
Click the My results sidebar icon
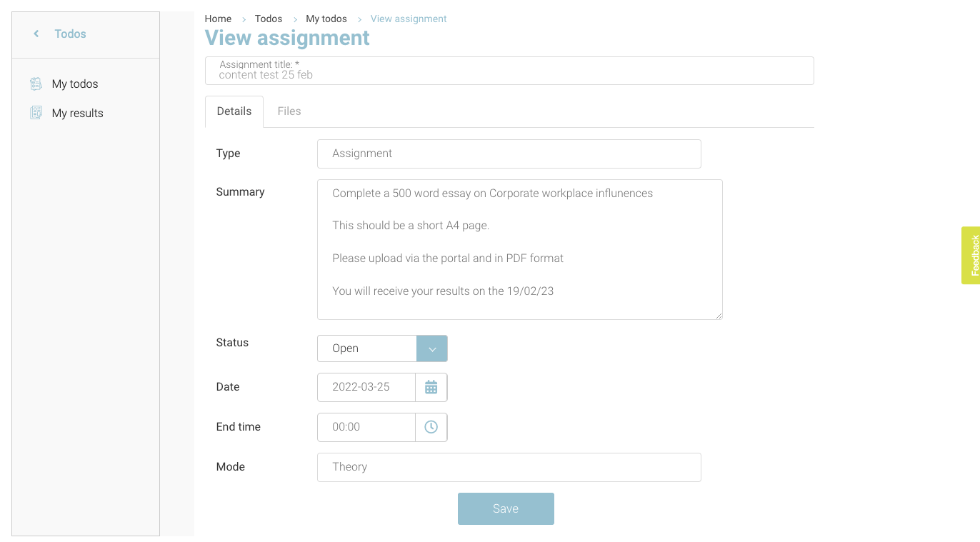[36, 113]
